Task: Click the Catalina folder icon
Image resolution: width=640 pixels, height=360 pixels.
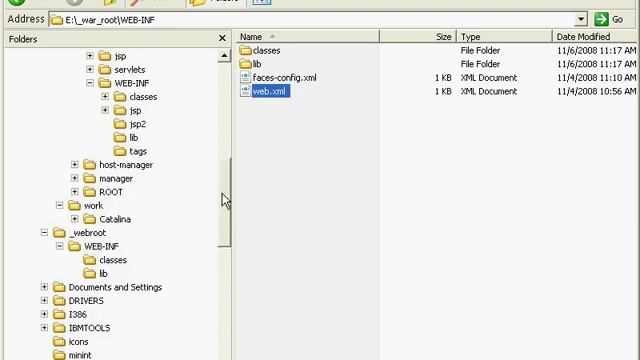Action: click(89, 219)
